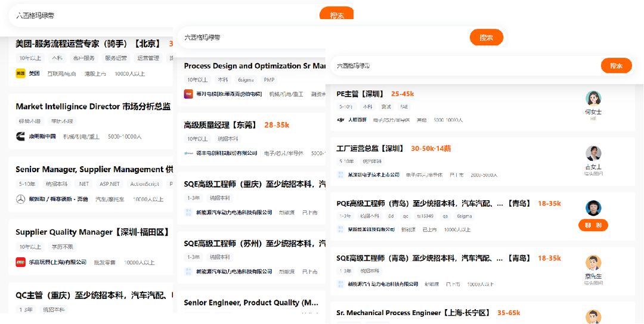Click company logo in PQE高级工程师（青岛）card
The width and height of the screenshot is (644, 324).
tap(340, 229)
